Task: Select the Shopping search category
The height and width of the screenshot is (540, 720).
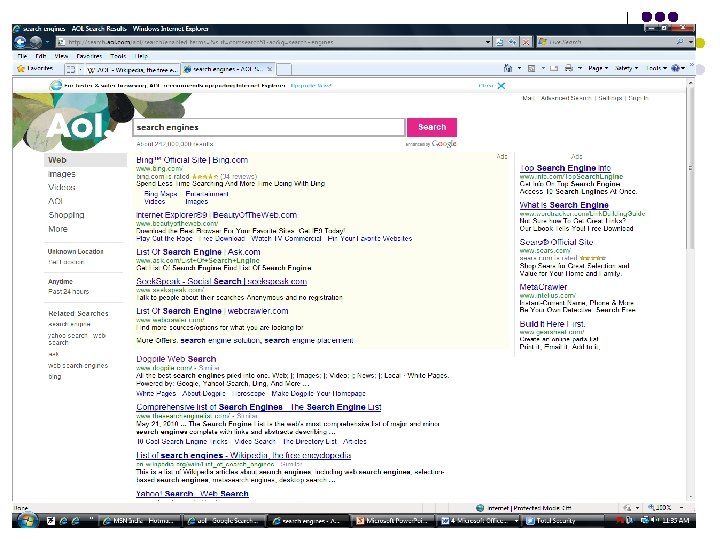Action: 66,215
